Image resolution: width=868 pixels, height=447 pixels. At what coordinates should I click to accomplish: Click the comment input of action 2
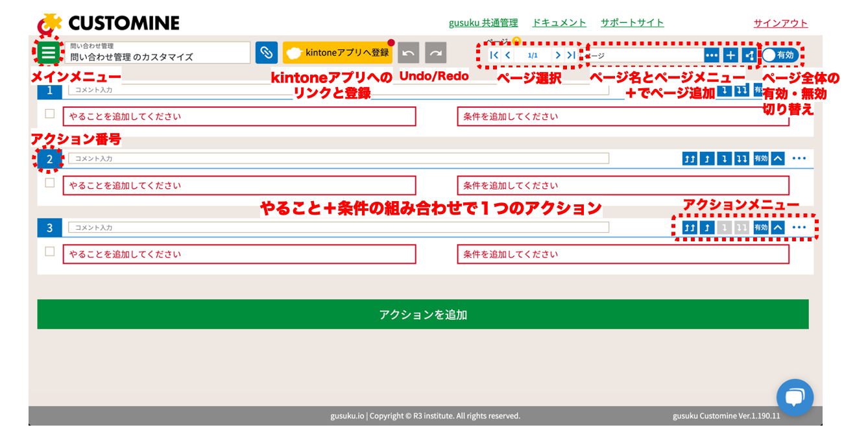[x=339, y=158]
